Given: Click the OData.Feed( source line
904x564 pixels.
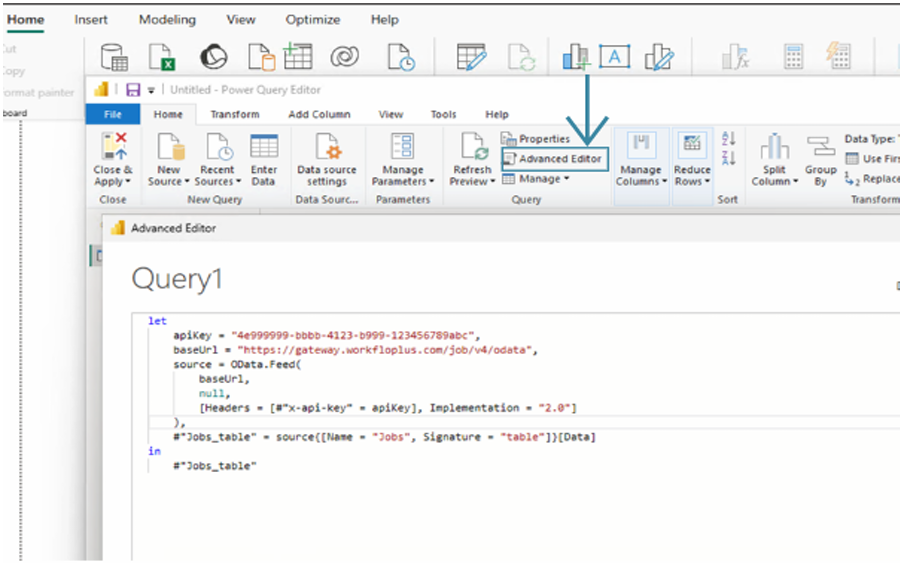Looking at the screenshot, I should pos(237,364).
